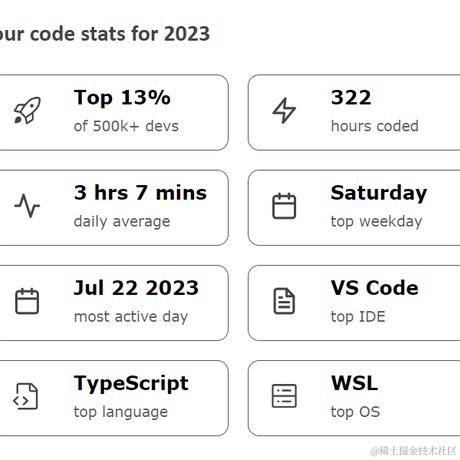Click the 'Jul 22 2023' date text

coord(136,288)
